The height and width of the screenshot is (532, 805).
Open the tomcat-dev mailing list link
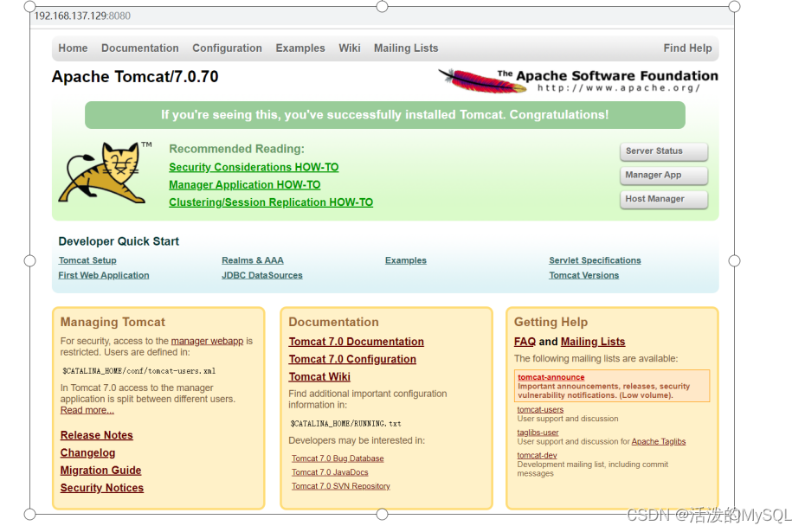click(x=537, y=455)
